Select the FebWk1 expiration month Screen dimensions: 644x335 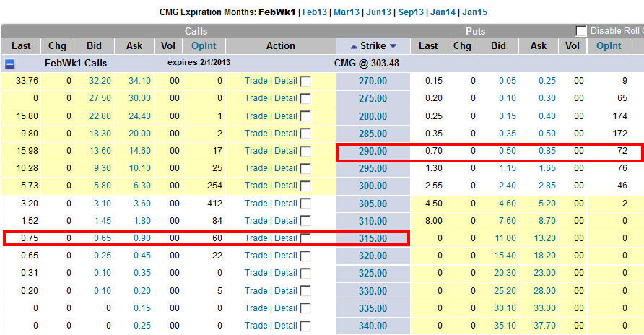click(277, 12)
